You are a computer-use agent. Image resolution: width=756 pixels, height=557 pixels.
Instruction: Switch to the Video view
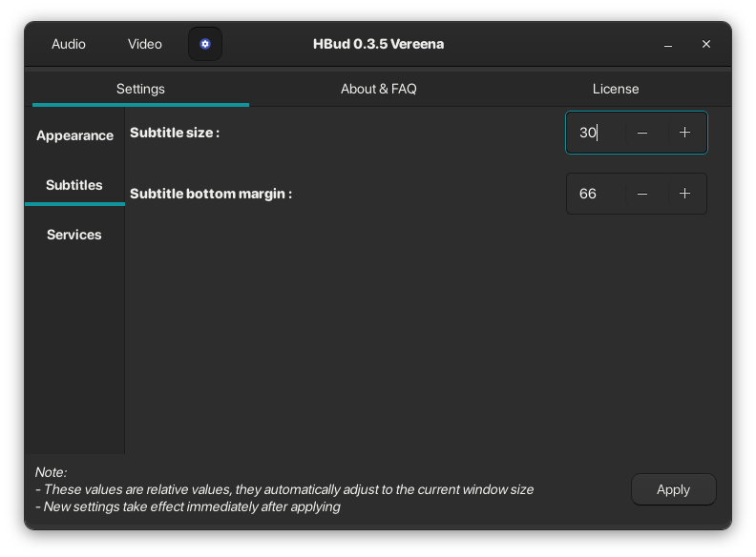[145, 44]
